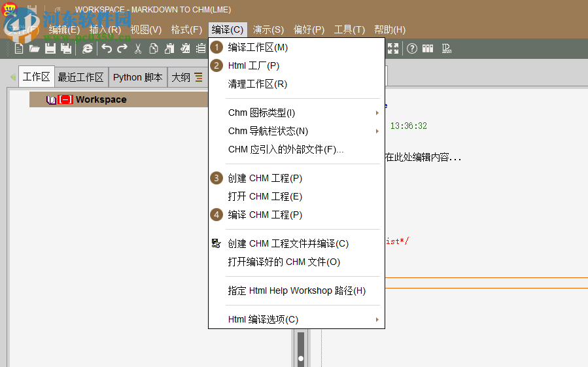Click the undo arrow icon
This screenshot has width=588, height=367.
[107, 48]
